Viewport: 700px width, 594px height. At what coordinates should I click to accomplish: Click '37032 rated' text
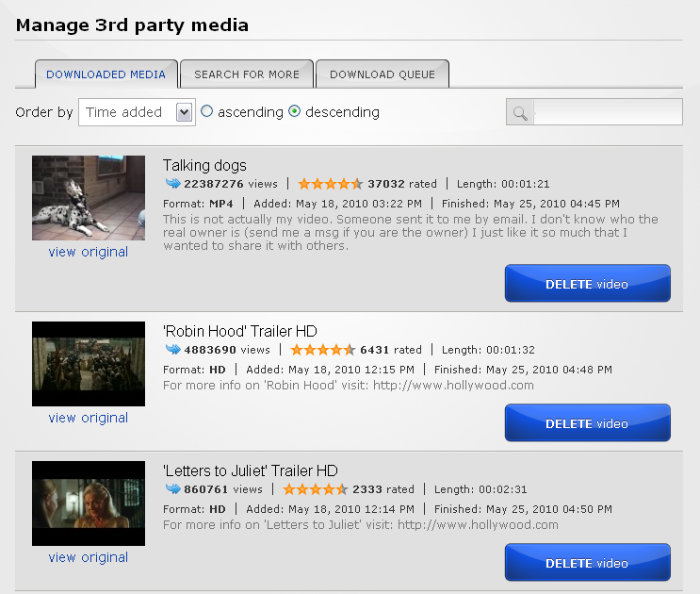pos(402,184)
